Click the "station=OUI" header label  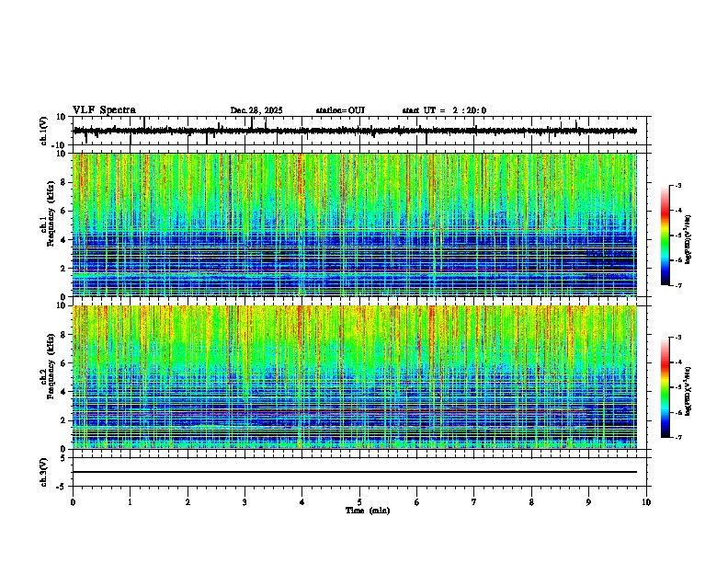[340, 110]
